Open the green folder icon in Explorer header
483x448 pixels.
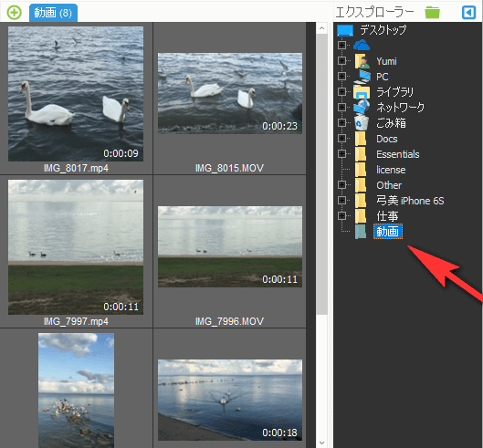(x=432, y=13)
